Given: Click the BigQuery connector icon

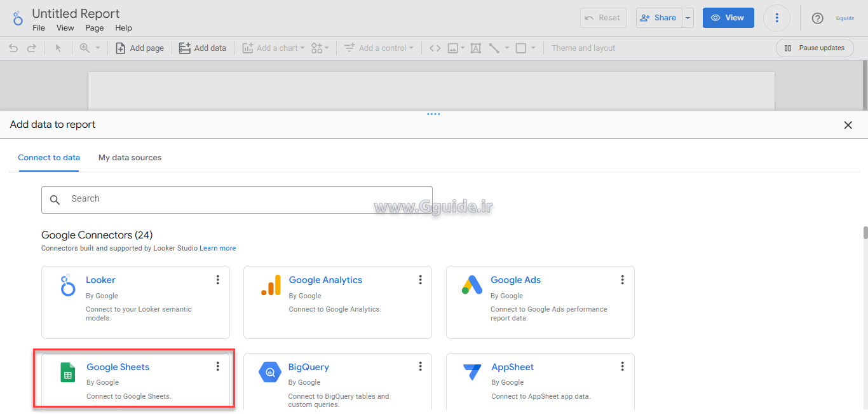Looking at the screenshot, I should (x=270, y=373).
